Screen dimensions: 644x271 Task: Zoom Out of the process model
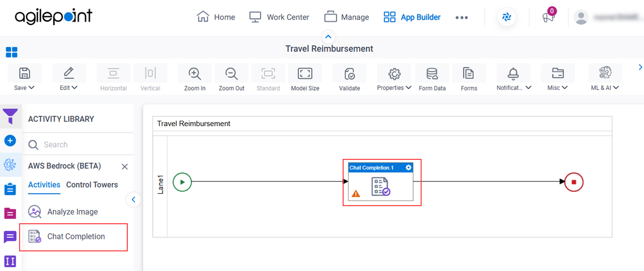click(x=231, y=77)
